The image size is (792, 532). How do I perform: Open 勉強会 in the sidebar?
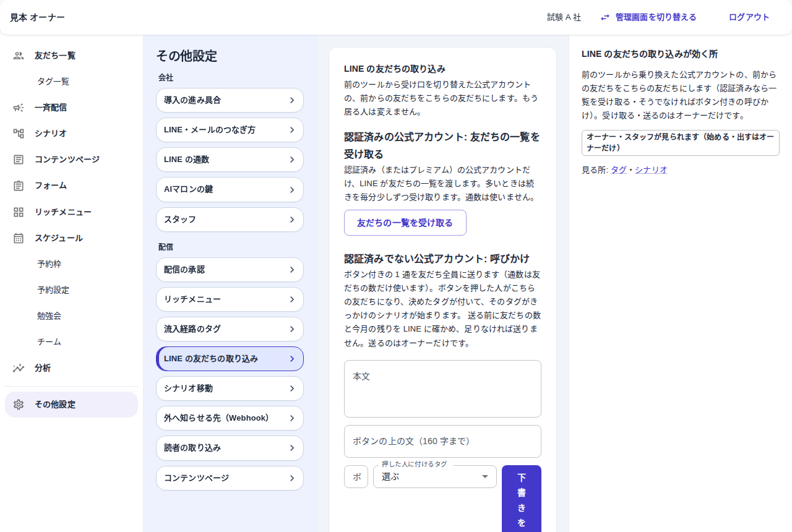[x=49, y=316]
